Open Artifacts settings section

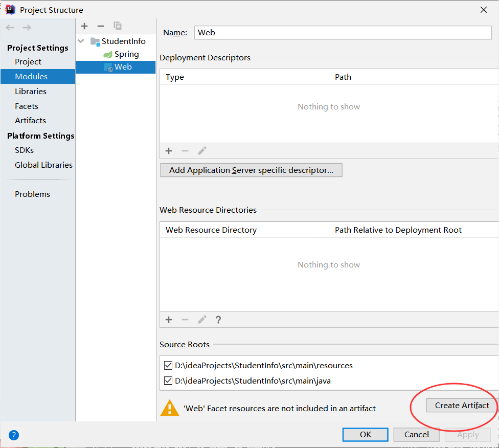pyautogui.click(x=30, y=120)
